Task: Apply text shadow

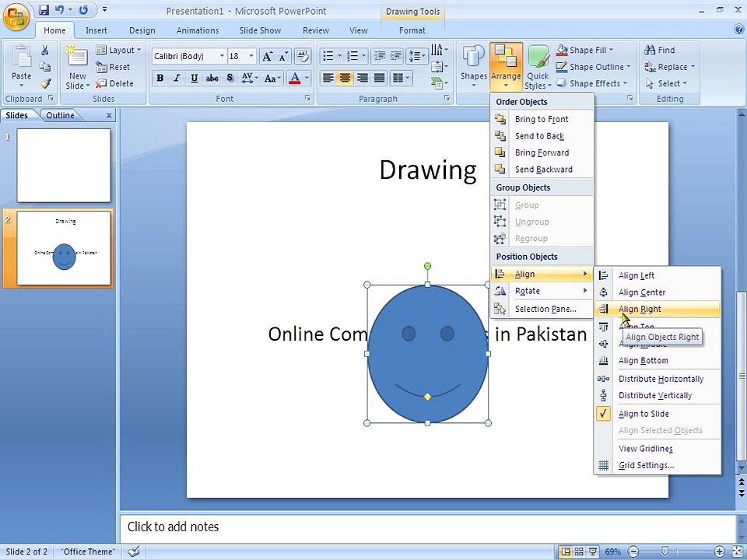Action: [230, 78]
